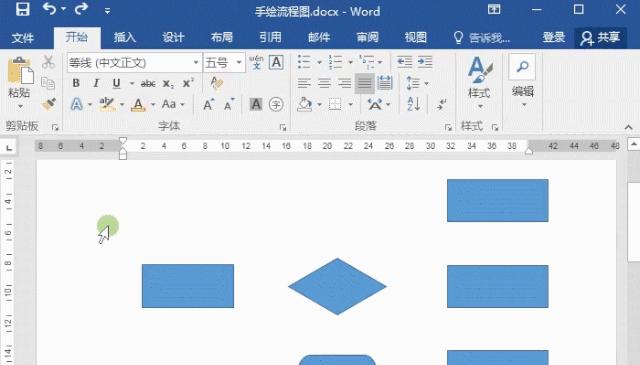Image resolution: width=640 pixels, height=365 pixels.
Task: Apply distributed alignment
Action: pyautogui.click(x=384, y=83)
